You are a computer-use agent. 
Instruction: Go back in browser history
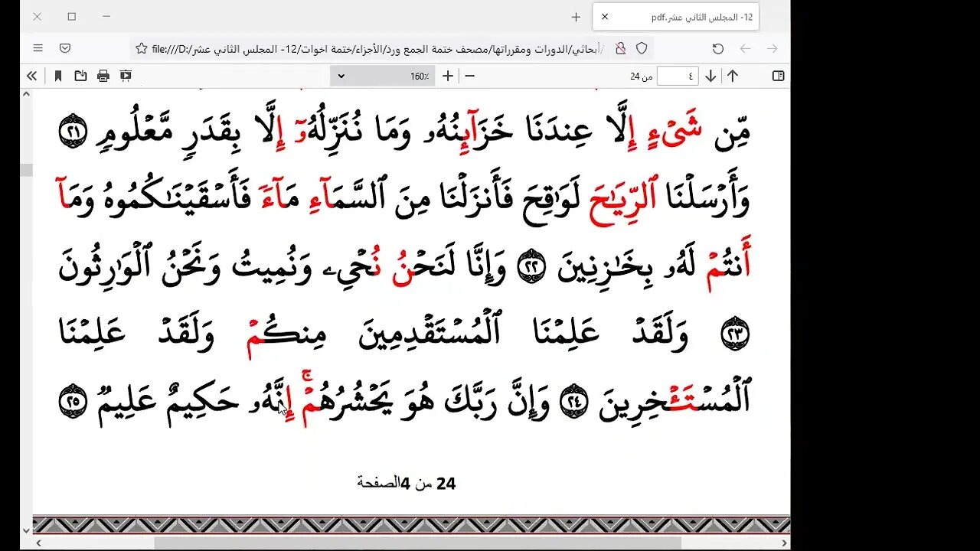(745, 48)
